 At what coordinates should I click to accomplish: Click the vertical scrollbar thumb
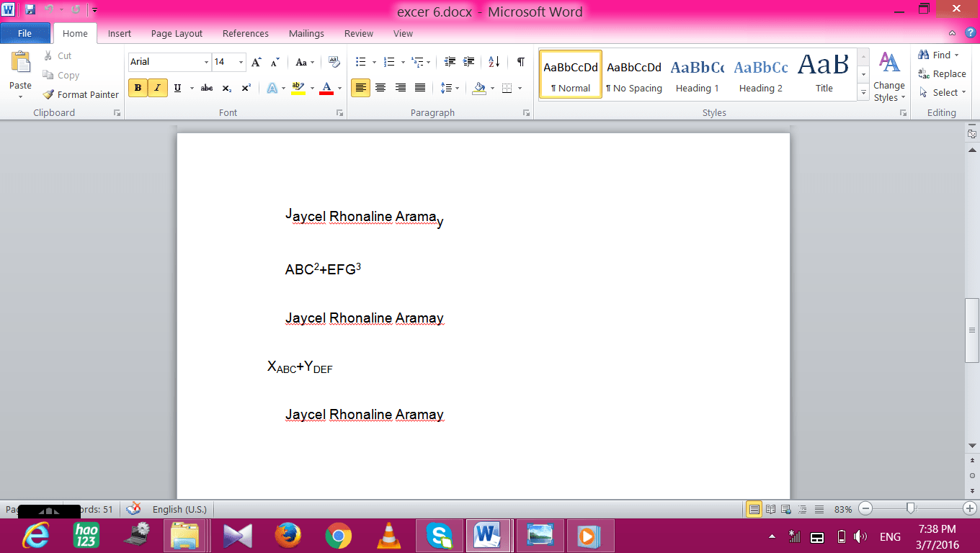[972, 330]
